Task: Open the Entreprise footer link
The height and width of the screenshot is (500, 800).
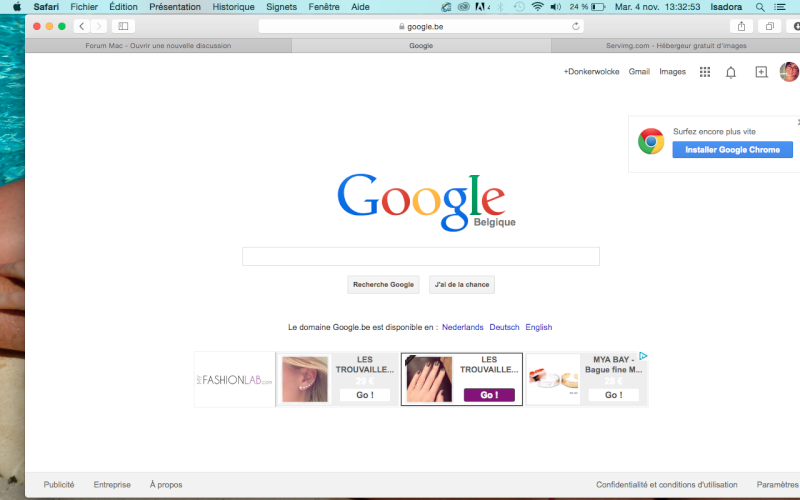Action: click(112, 485)
